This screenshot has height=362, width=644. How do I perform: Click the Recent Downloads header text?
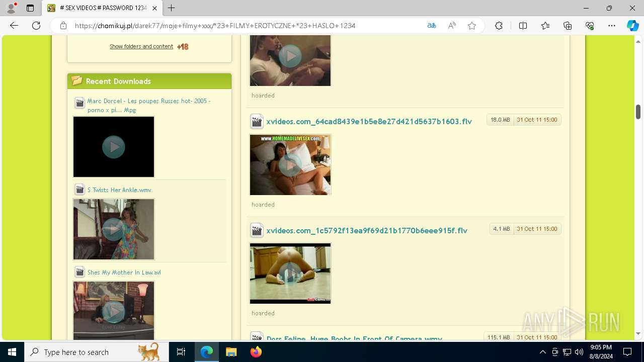(118, 81)
